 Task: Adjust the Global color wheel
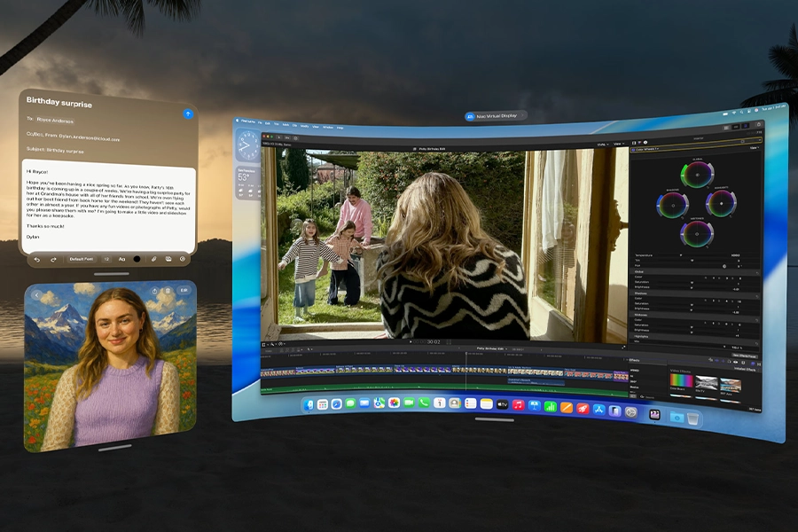point(697,173)
